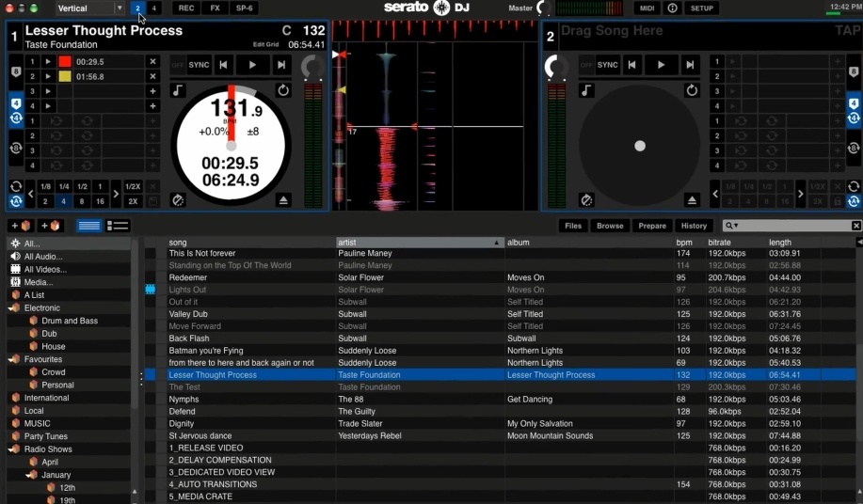Viewport: 863px width, 504px height.
Task: Open the beatgrid tempo tap icon on deck 1
Action: pyautogui.click(x=178, y=200)
